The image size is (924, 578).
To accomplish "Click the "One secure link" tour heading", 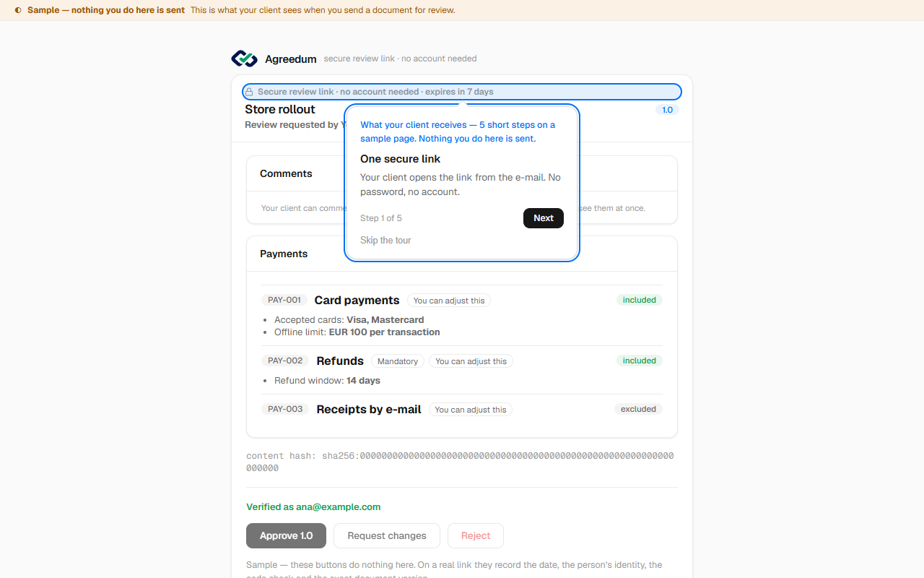I will pos(400,159).
